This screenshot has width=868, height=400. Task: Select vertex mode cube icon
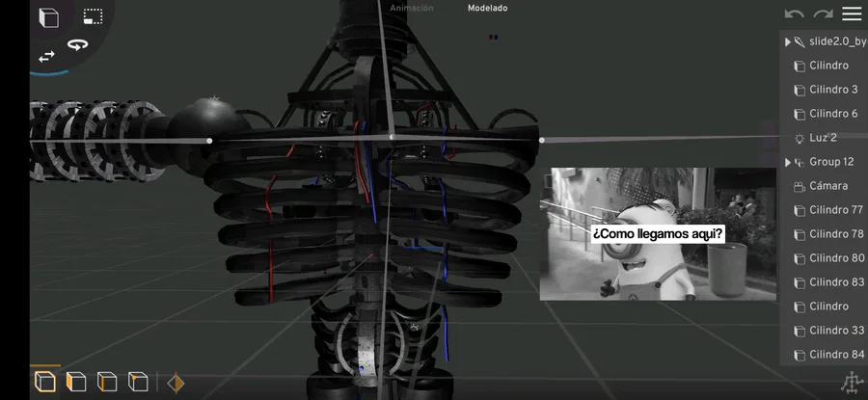(138, 381)
